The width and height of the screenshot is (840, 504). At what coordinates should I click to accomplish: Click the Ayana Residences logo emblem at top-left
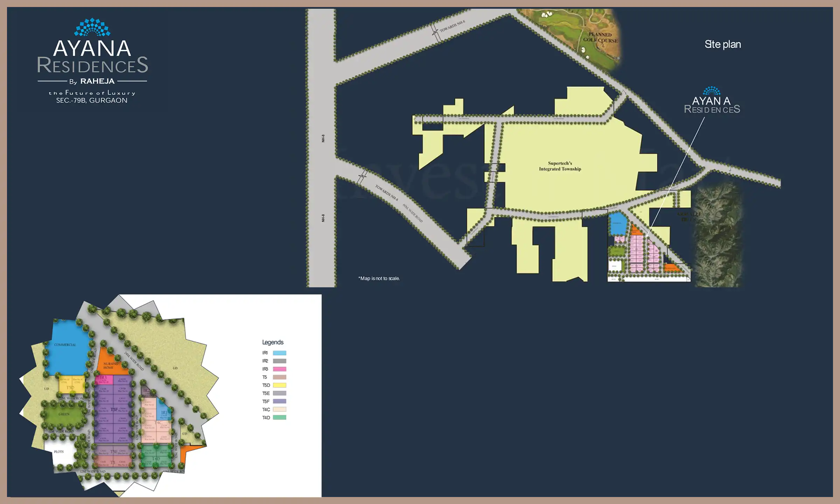coord(92,27)
